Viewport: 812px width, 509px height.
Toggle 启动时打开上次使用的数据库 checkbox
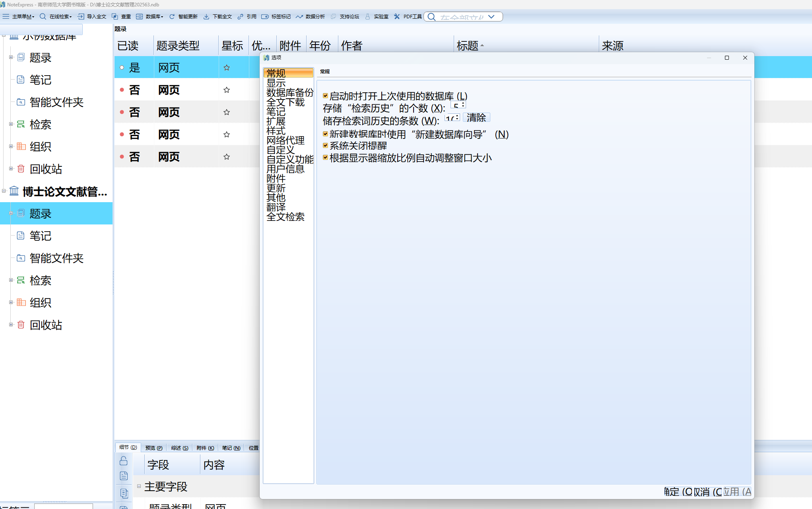tap(325, 96)
